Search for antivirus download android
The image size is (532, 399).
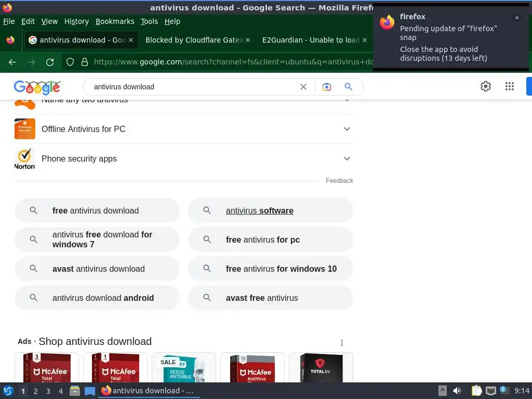(97, 298)
